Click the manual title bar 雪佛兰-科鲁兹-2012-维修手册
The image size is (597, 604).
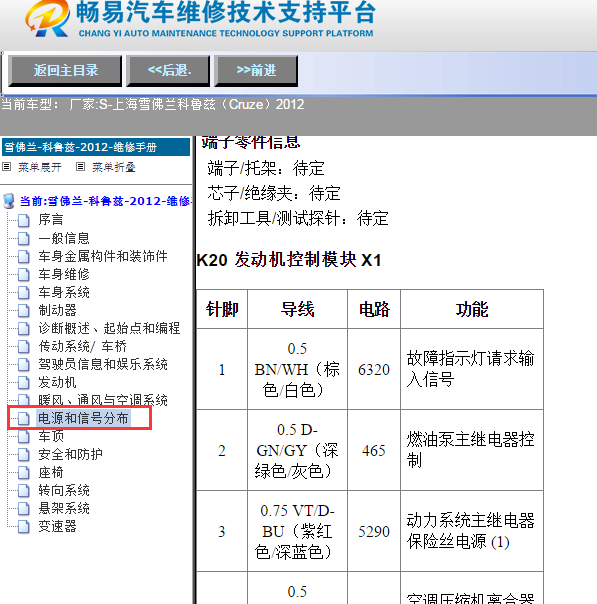[96, 147]
